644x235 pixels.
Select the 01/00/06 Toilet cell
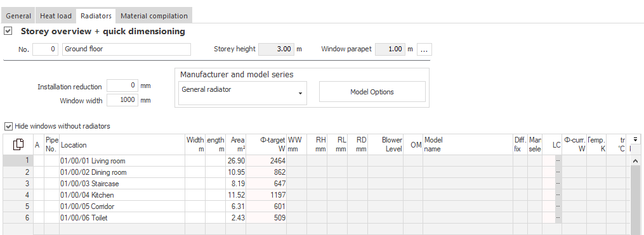tap(122, 218)
